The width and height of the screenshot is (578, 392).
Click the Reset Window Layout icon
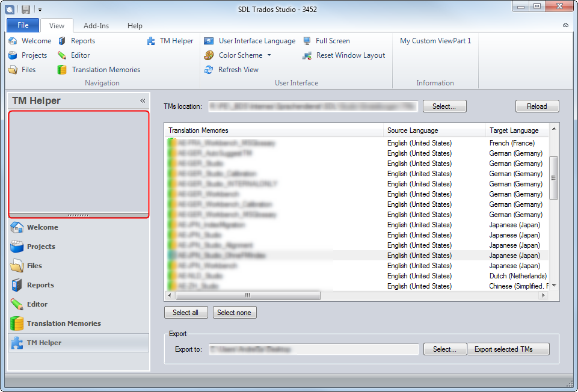[x=307, y=56]
